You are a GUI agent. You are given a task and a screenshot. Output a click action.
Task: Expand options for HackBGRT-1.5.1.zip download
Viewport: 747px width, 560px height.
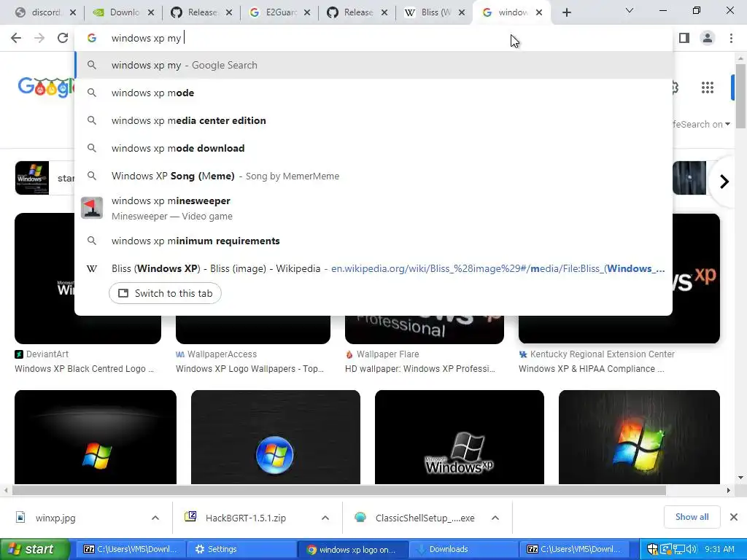(325, 518)
